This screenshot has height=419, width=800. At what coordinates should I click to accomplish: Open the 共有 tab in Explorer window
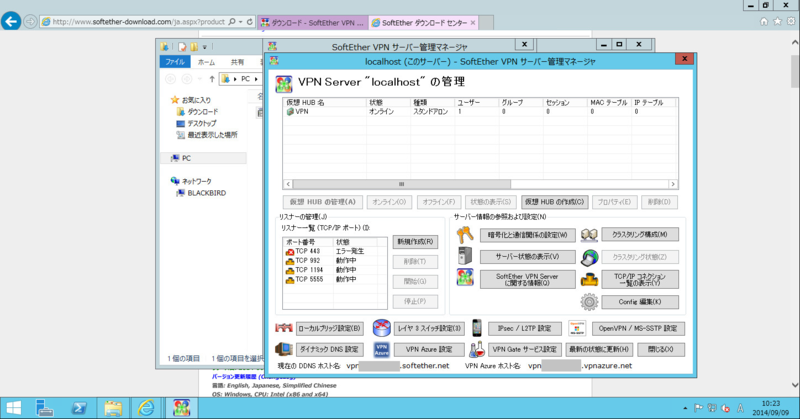237,62
